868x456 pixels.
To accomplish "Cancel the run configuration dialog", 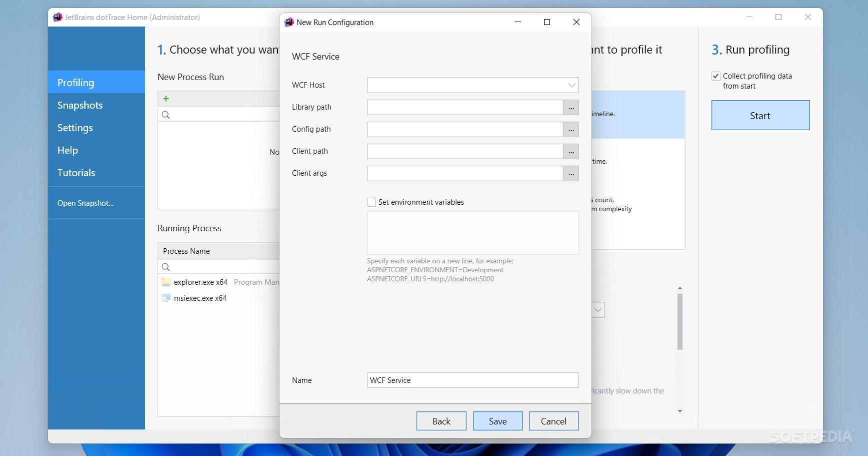I will coord(554,421).
